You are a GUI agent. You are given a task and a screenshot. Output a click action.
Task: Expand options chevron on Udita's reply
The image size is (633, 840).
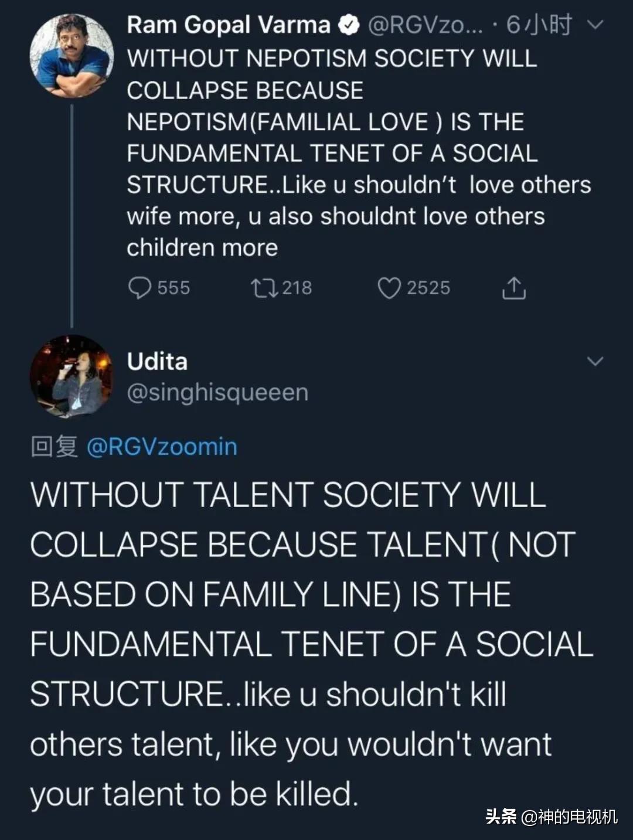point(595,361)
